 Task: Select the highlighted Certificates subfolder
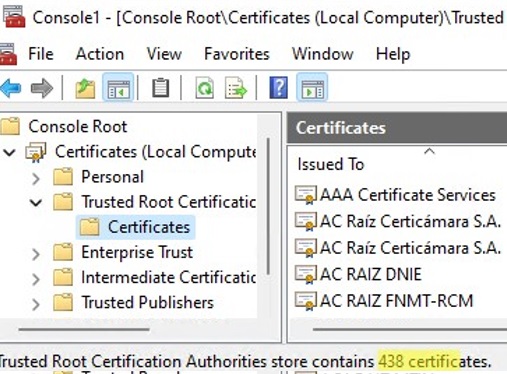136,227
